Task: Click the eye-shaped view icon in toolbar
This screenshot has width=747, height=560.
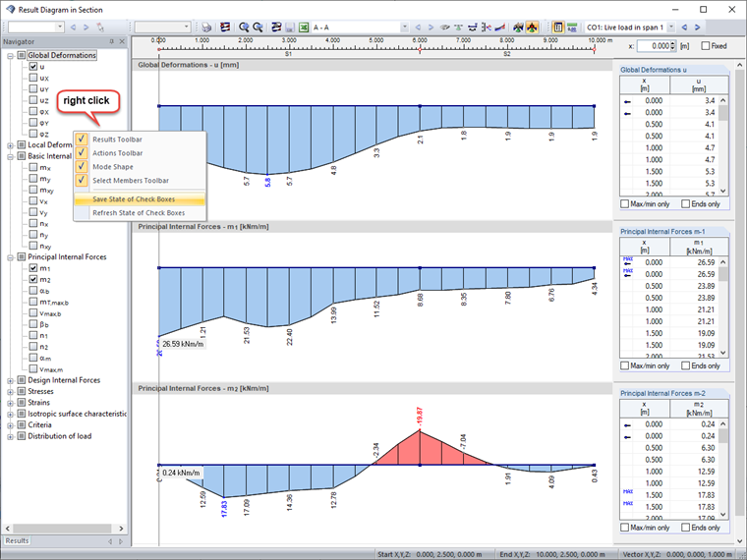Action: [445, 28]
